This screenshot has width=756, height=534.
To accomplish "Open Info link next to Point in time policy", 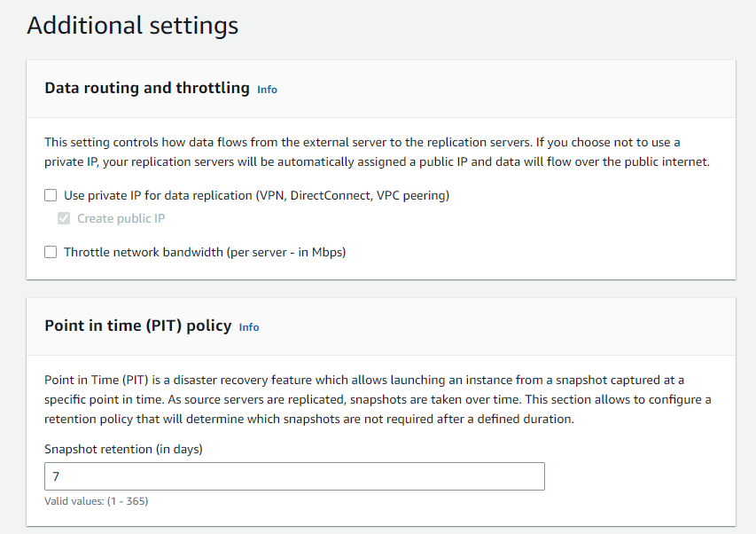I will click(249, 327).
